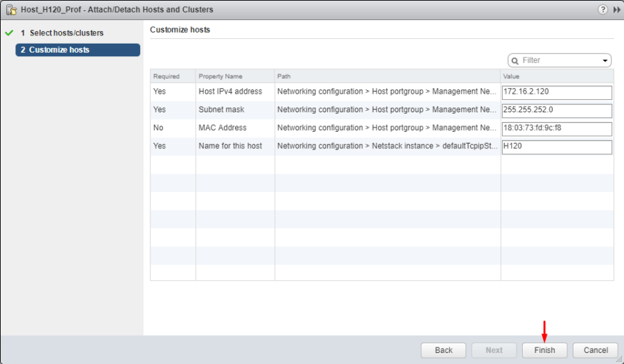Click the magnifier icon in Filter box
The image size is (624, 364).
[515, 61]
